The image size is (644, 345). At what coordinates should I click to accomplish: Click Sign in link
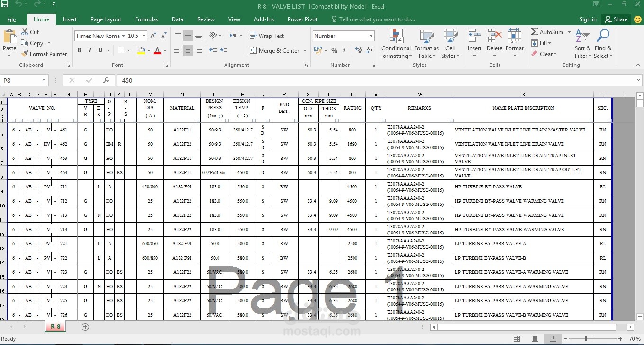pos(588,19)
